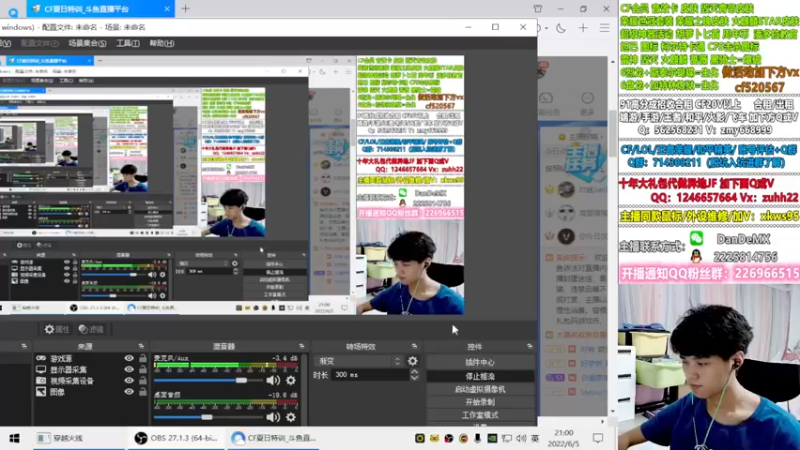Image resolution: width=800 pixels, height=450 pixels.
Task: Close the CF夏日特训 browser tab
Action: pyautogui.click(x=167, y=9)
